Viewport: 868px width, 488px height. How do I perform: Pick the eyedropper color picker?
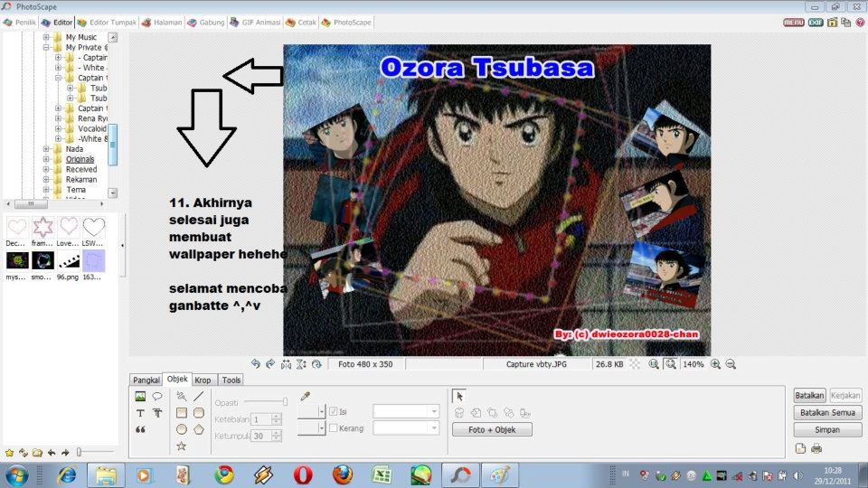pos(305,396)
